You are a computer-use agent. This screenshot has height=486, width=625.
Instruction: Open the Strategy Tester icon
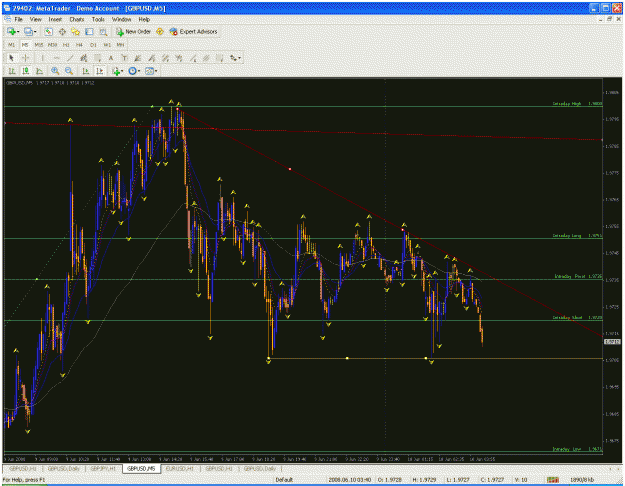pos(103,31)
